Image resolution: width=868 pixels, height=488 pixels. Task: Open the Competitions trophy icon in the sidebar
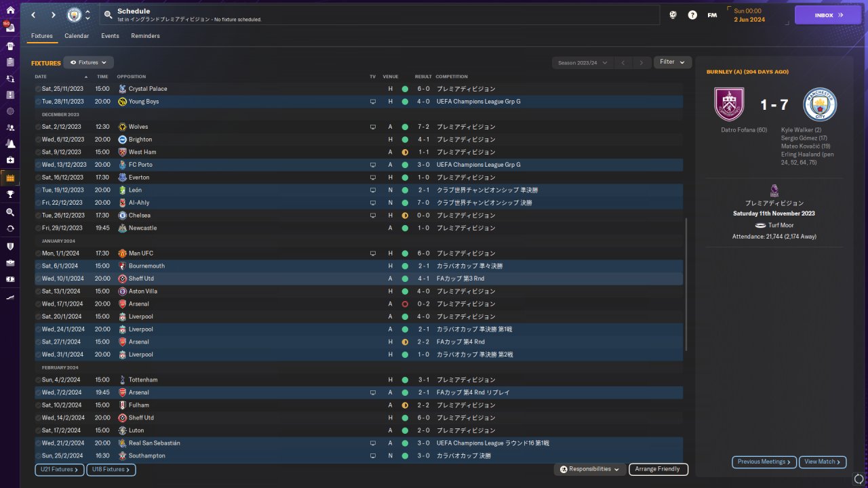[9, 195]
